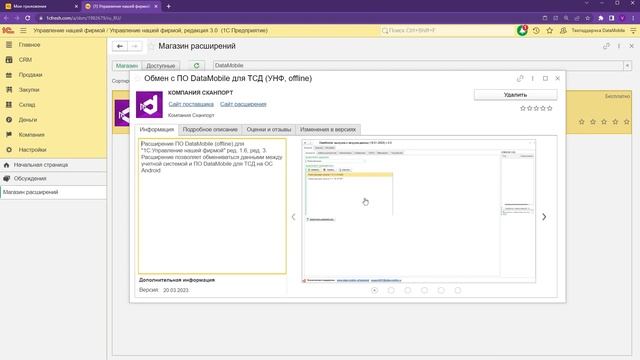
Task: Click the user icon beside Техподдержка DataMobile
Action: click(x=563, y=31)
